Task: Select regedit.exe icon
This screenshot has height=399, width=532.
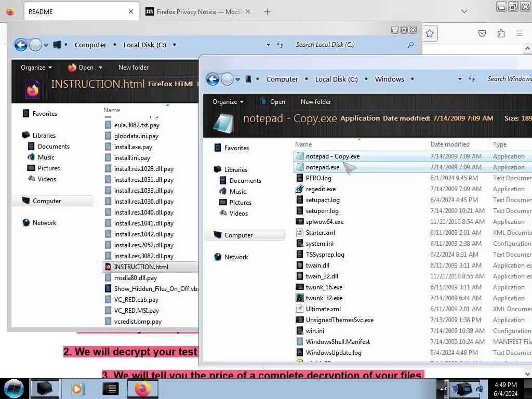Action: [300, 189]
